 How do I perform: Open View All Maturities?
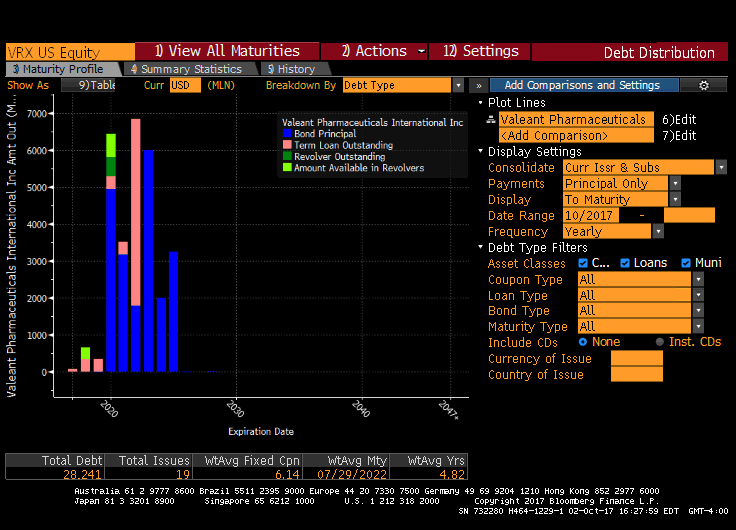click(x=227, y=51)
